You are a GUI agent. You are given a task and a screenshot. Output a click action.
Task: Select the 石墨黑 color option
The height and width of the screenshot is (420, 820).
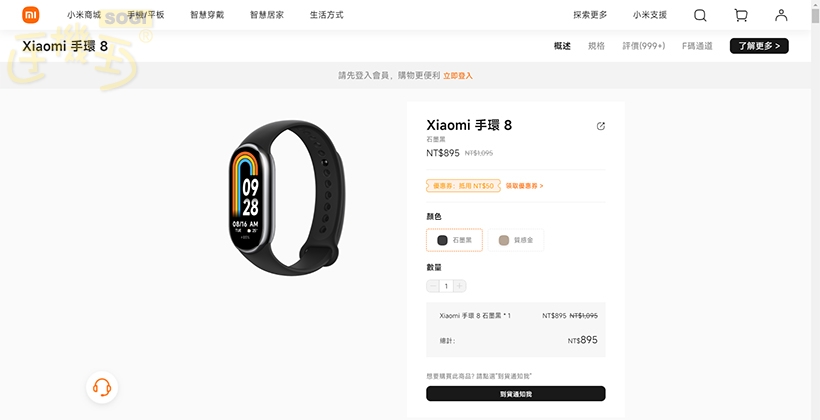[454, 240]
